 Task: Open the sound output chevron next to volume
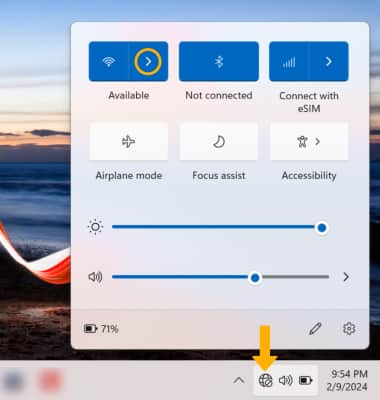(x=346, y=277)
